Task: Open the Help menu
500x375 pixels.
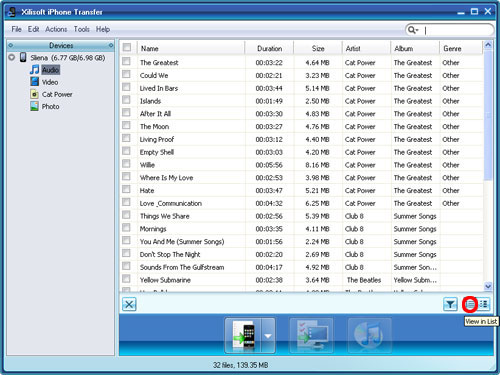Action: [x=103, y=29]
